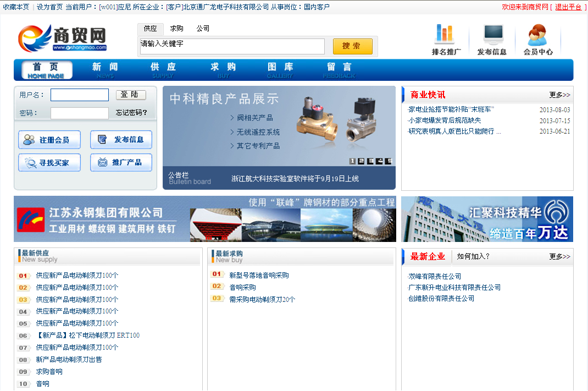Show banner slide 4

click(x=380, y=161)
